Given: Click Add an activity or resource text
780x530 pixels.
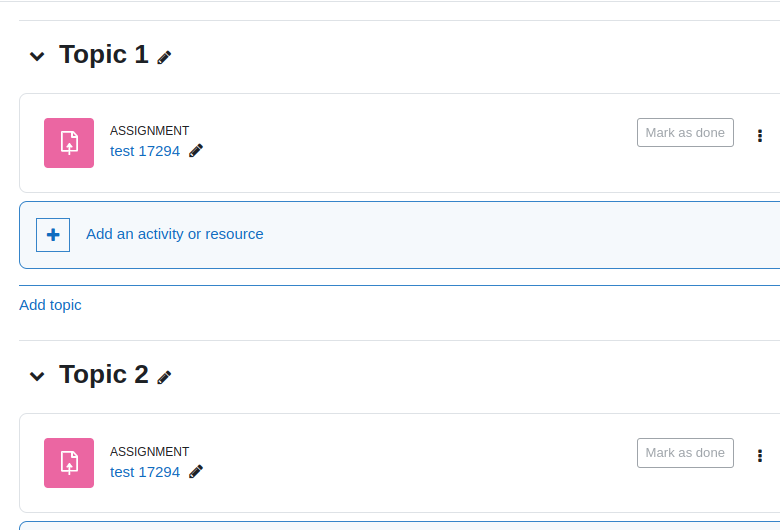Looking at the screenshot, I should click(x=175, y=234).
